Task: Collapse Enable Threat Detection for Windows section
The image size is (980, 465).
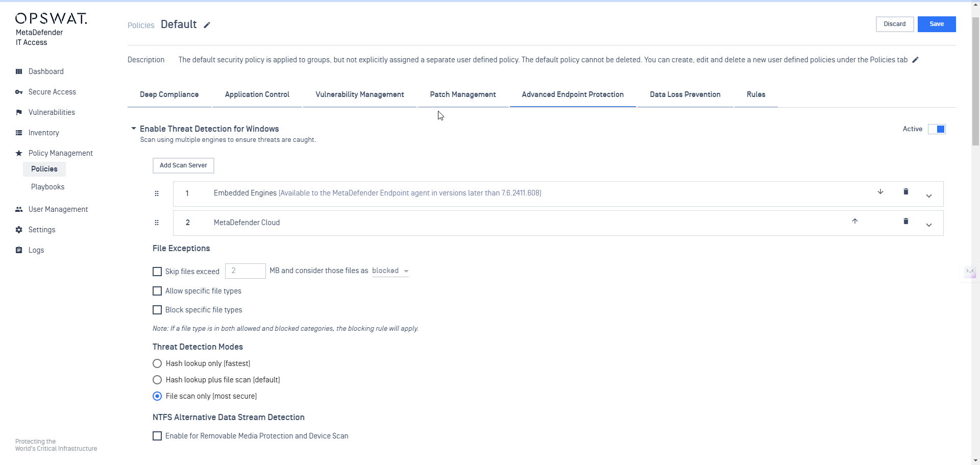Action: point(134,129)
